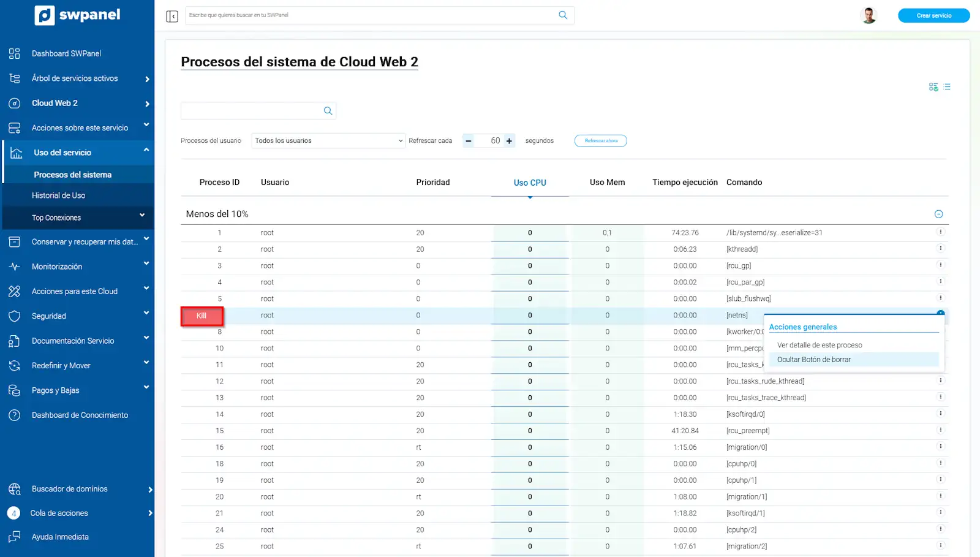Sort by Usuario column header
This screenshot has height=557, width=980.
275,183
